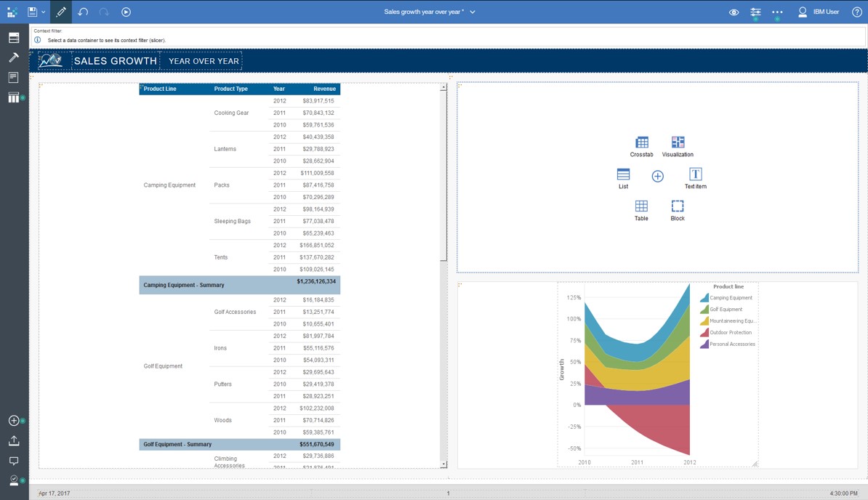
Task: Toggle the eye page preview icon
Action: point(734,12)
